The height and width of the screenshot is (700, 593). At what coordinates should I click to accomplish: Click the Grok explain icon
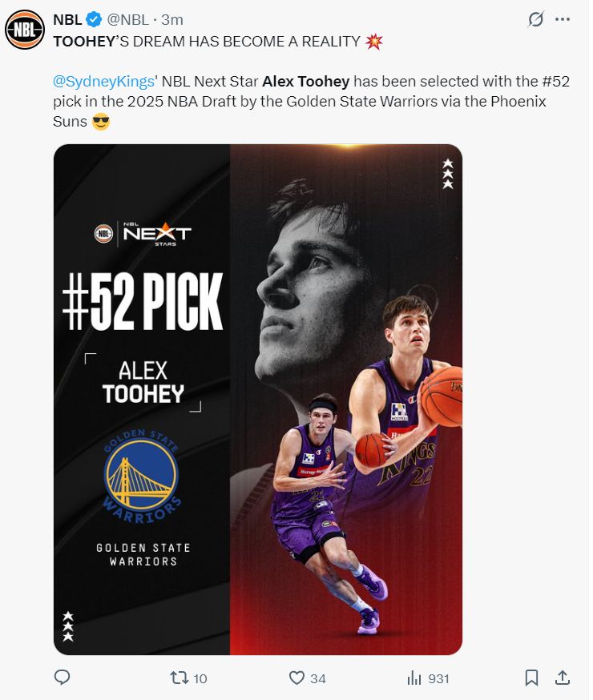click(535, 19)
